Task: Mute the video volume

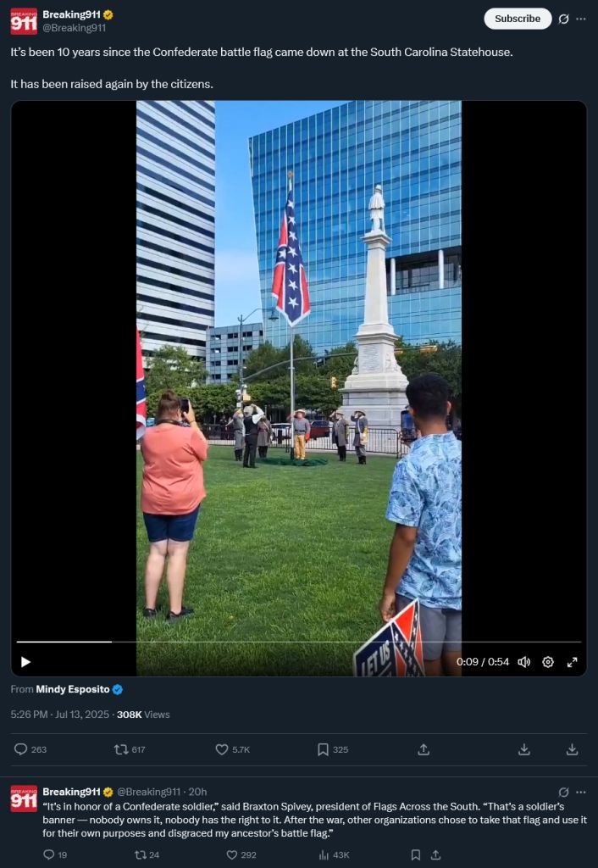Action: click(x=523, y=661)
